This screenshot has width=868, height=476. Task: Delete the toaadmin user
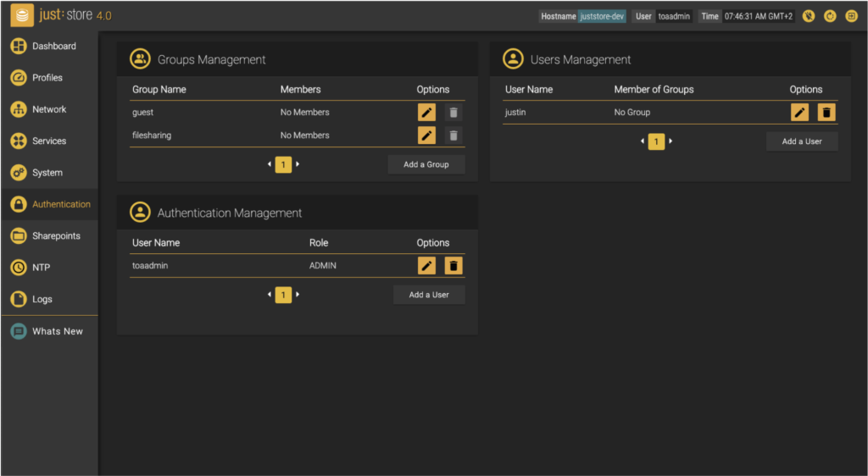[x=453, y=265]
